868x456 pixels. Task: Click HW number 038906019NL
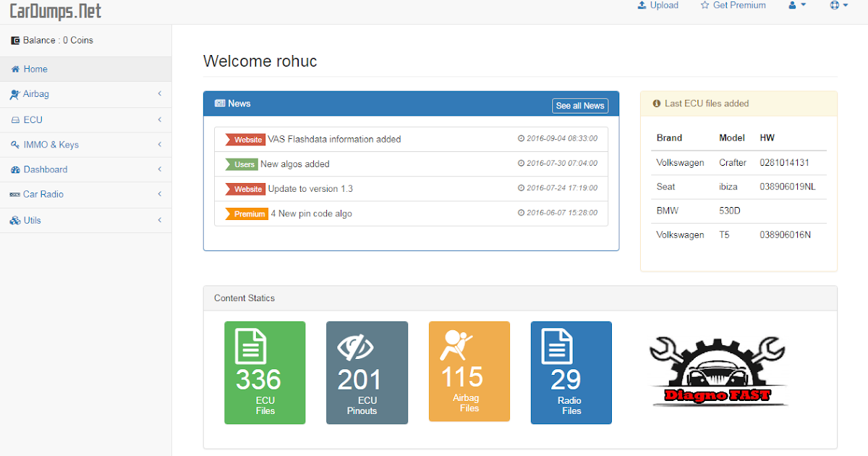[788, 187]
